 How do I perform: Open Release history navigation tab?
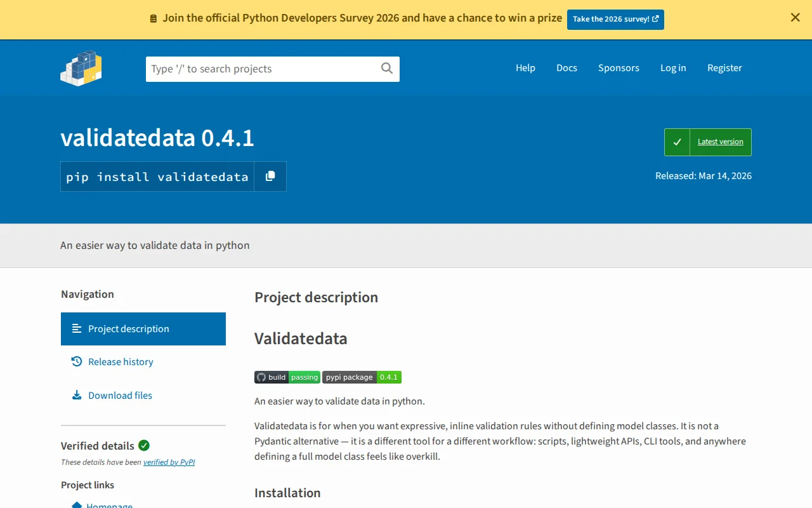pyautogui.click(x=143, y=362)
